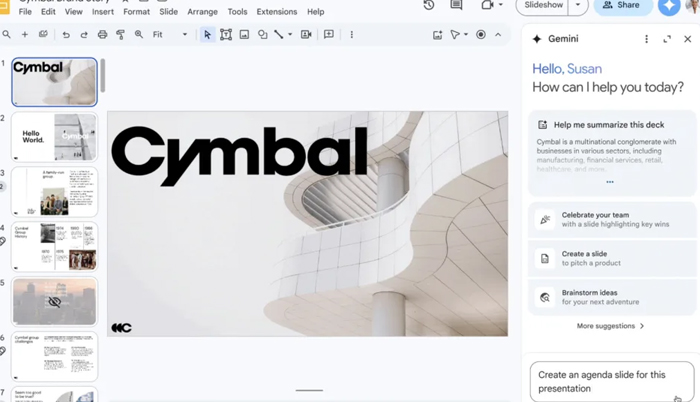Image resolution: width=700 pixels, height=402 pixels.
Task: Open the Edit menu
Action: coord(48,12)
